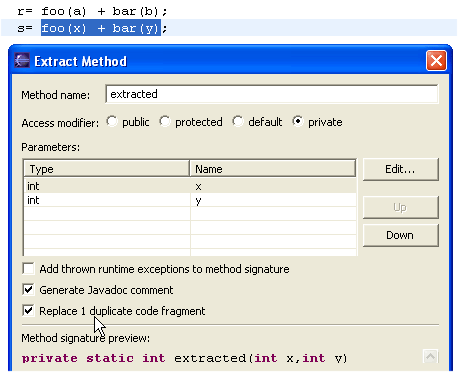Screen dimensions: 458x372
Task: Select the default access modifier
Action: pyautogui.click(x=238, y=122)
